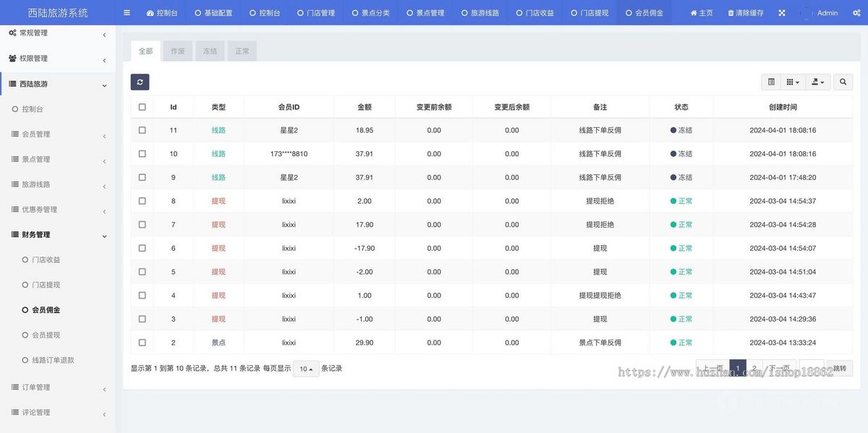The height and width of the screenshot is (433, 868).
Task: Open the search icon in table toolbar
Action: 843,82
